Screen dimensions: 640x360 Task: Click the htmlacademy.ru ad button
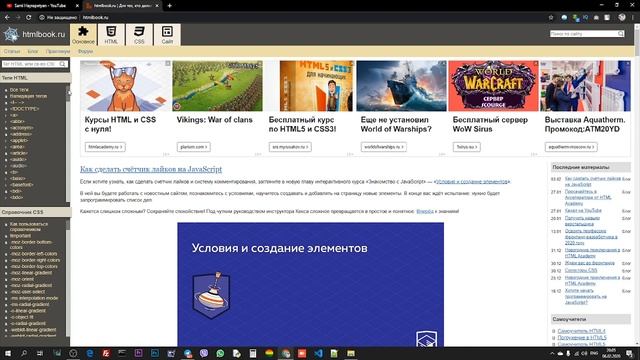coord(105,147)
